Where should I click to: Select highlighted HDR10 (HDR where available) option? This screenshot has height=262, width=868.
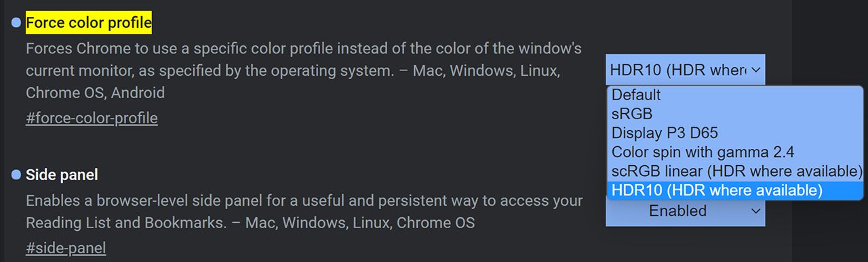click(735, 190)
